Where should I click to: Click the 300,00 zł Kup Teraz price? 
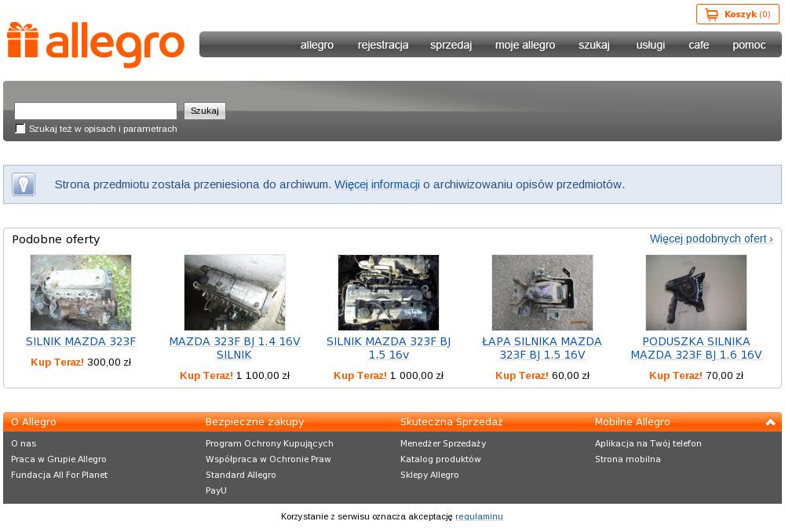coord(81,362)
